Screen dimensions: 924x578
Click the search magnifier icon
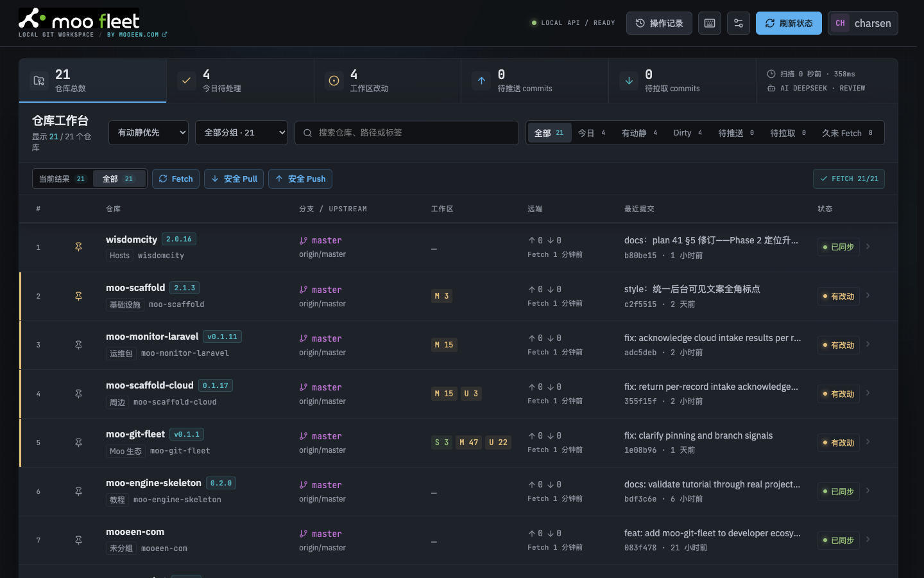tap(307, 133)
